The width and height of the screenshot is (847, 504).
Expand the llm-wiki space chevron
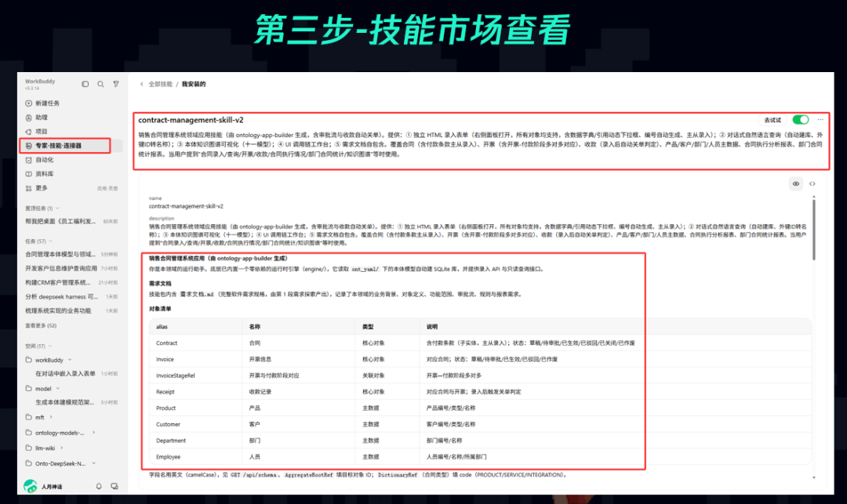pyautogui.click(x=62, y=448)
